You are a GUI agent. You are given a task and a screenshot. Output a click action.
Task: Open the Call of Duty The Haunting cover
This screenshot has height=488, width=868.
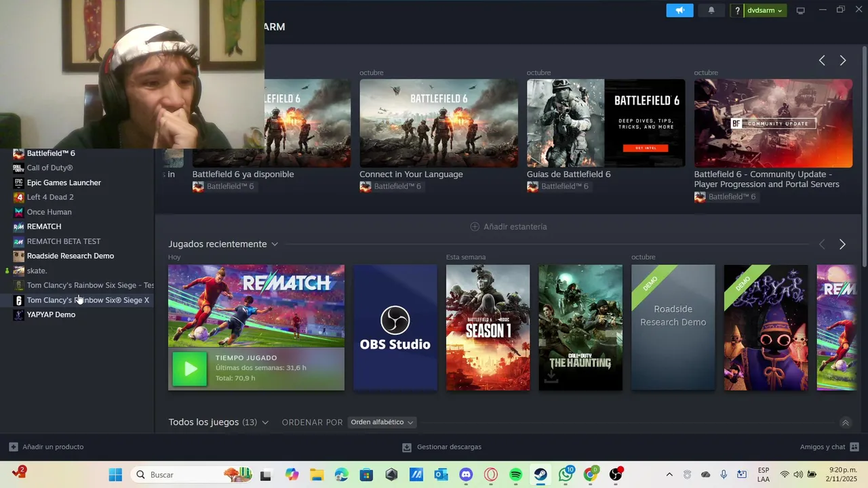[580, 327]
